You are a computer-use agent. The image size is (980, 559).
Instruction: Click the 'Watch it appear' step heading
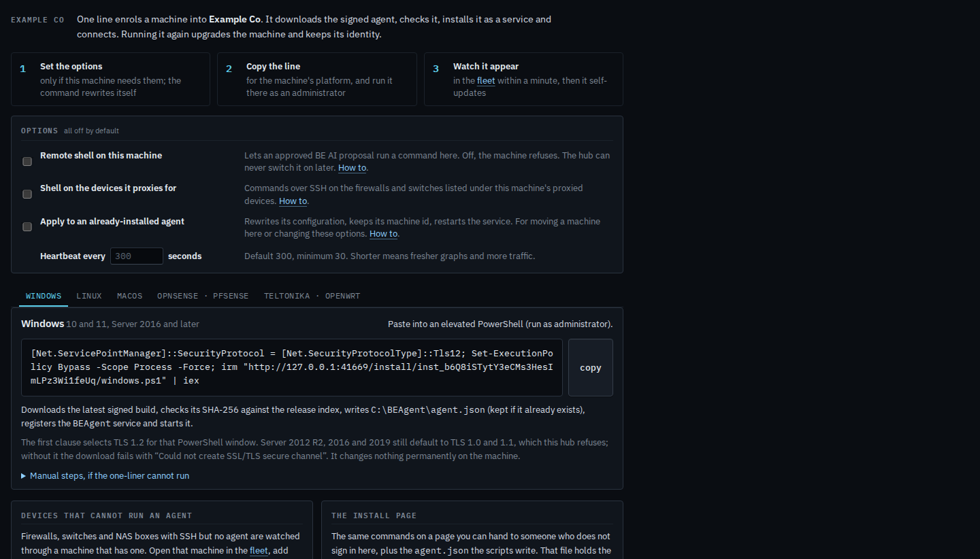[486, 66]
